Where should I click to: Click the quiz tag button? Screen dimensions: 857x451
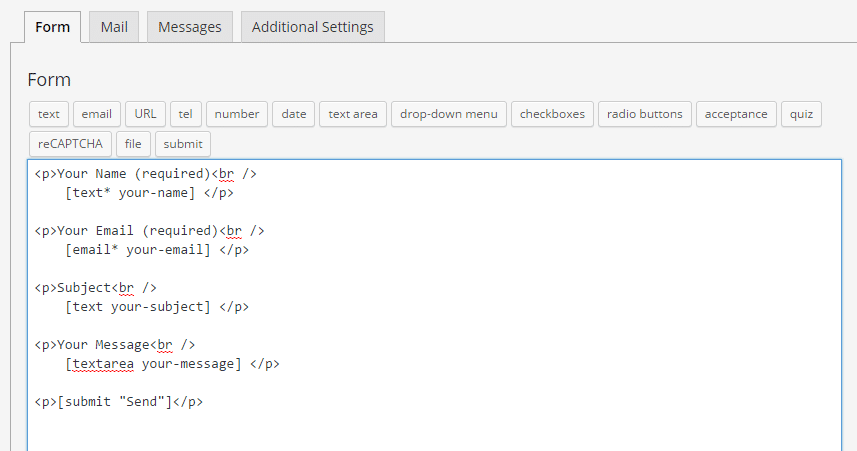coord(801,114)
